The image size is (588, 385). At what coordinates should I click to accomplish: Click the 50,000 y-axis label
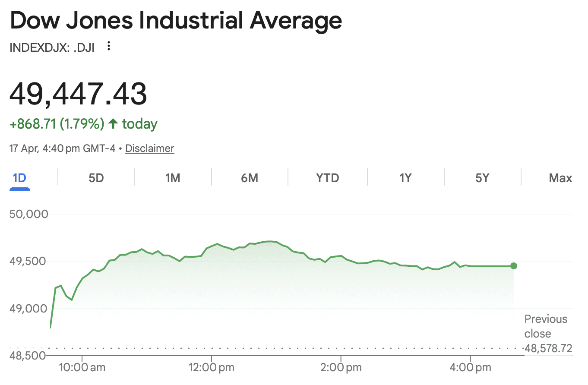28,214
